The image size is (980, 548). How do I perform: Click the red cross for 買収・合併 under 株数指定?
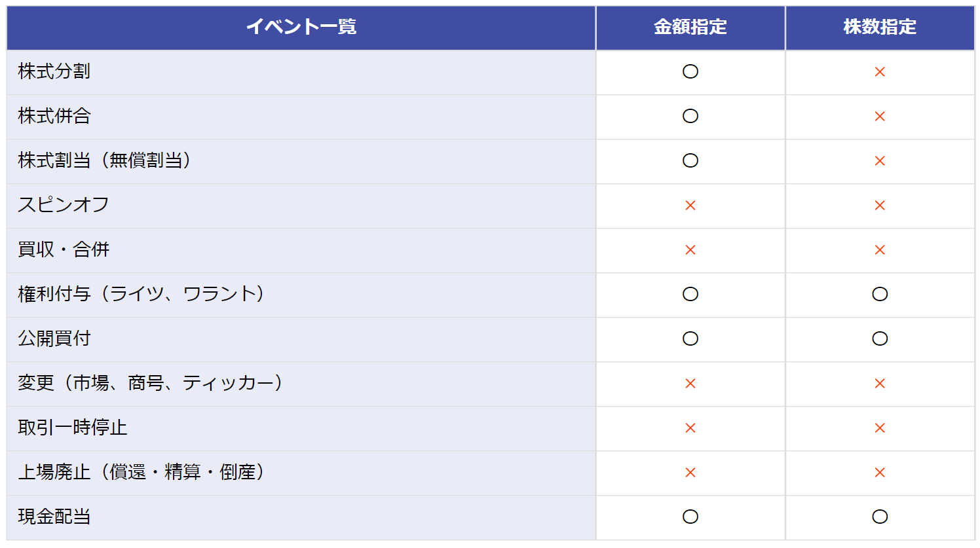(x=880, y=250)
